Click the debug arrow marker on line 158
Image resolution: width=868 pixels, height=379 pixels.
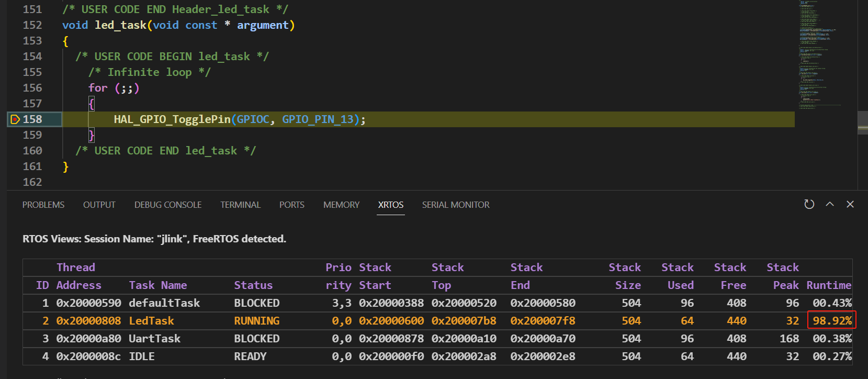point(15,119)
